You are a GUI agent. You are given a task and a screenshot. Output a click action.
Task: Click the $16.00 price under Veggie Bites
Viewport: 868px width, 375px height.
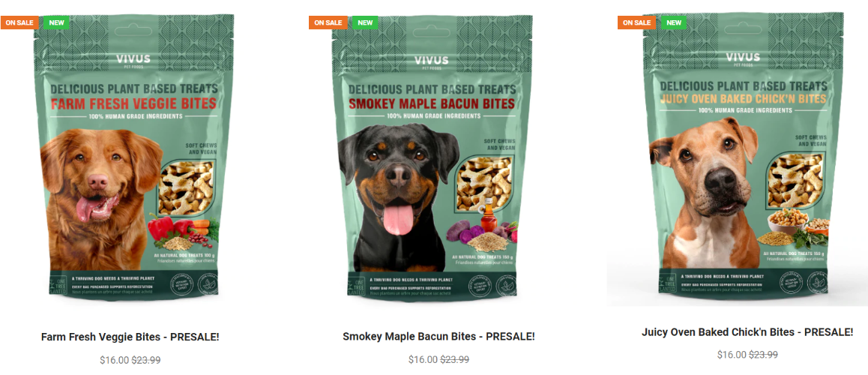[114, 360]
